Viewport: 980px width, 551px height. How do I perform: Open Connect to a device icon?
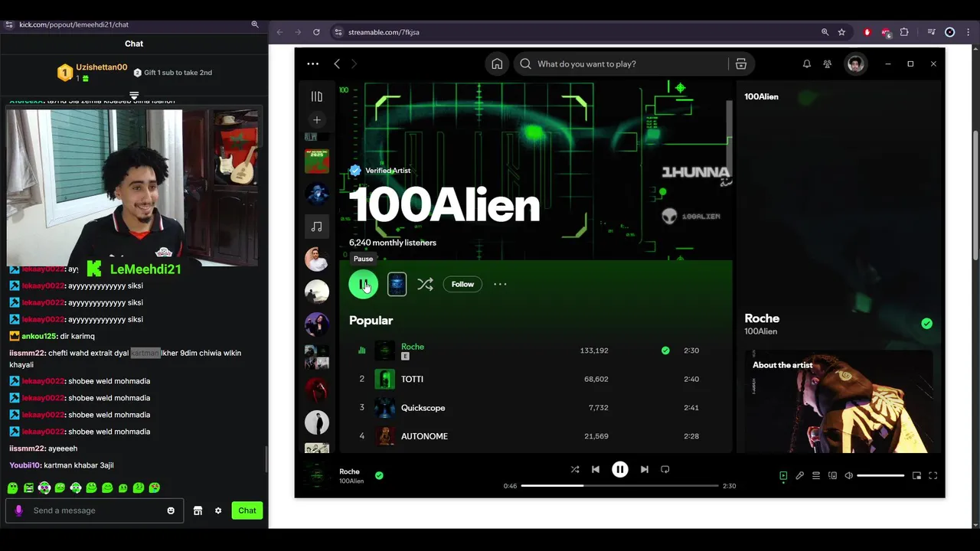832,476
